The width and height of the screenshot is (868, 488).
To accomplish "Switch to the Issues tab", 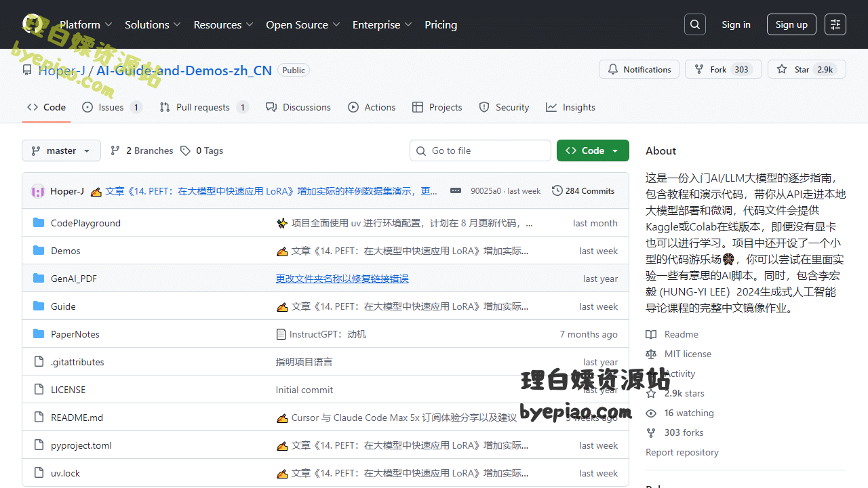I will [x=112, y=107].
